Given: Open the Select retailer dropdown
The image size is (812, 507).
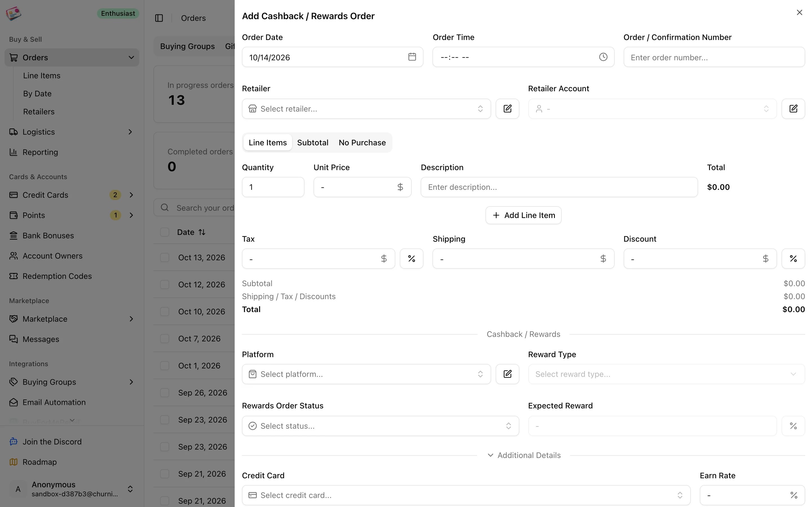Looking at the screenshot, I should point(366,109).
